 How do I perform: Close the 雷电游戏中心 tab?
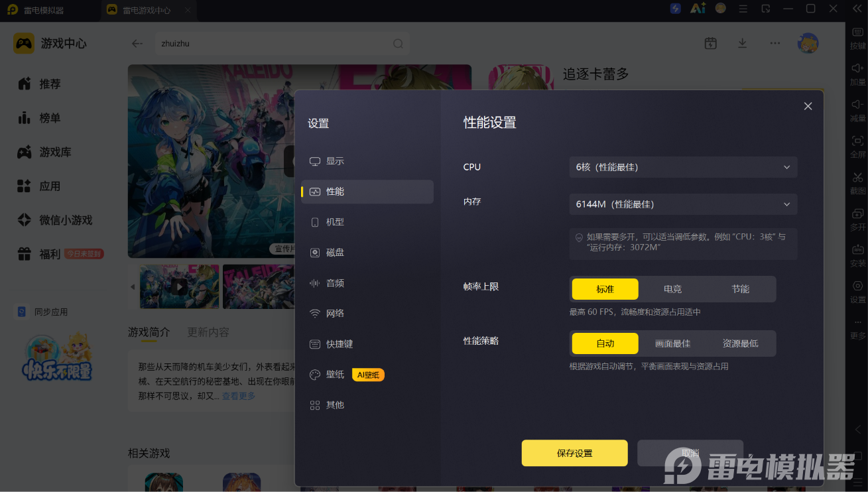[x=188, y=11]
